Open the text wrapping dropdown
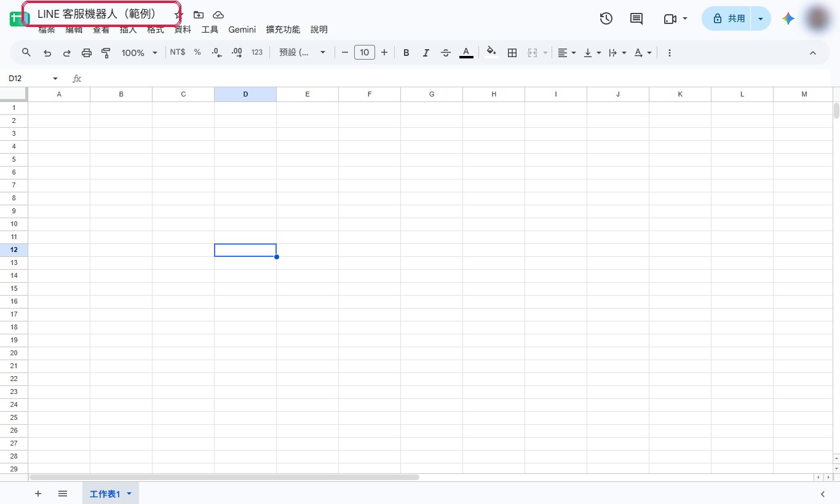 pos(617,53)
